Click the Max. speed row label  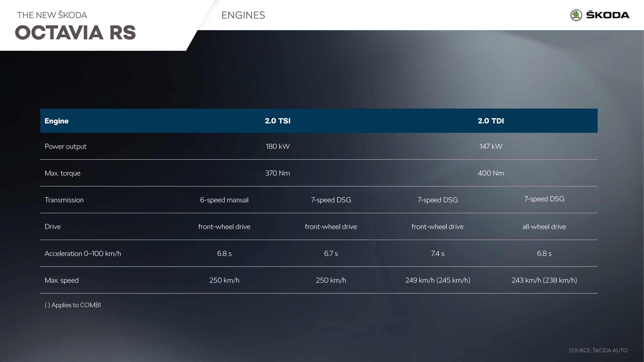point(61,281)
